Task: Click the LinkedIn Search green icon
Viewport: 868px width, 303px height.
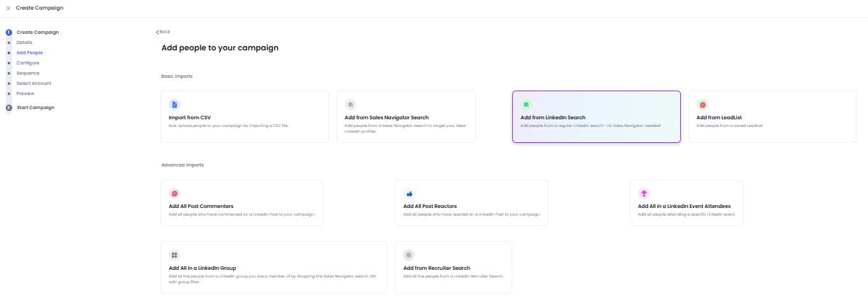Action: 526,104
